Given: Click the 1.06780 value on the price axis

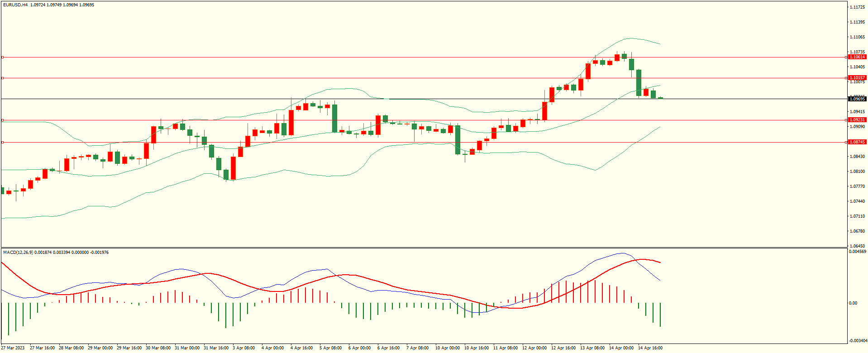Looking at the screenshot, I should 858,231.
